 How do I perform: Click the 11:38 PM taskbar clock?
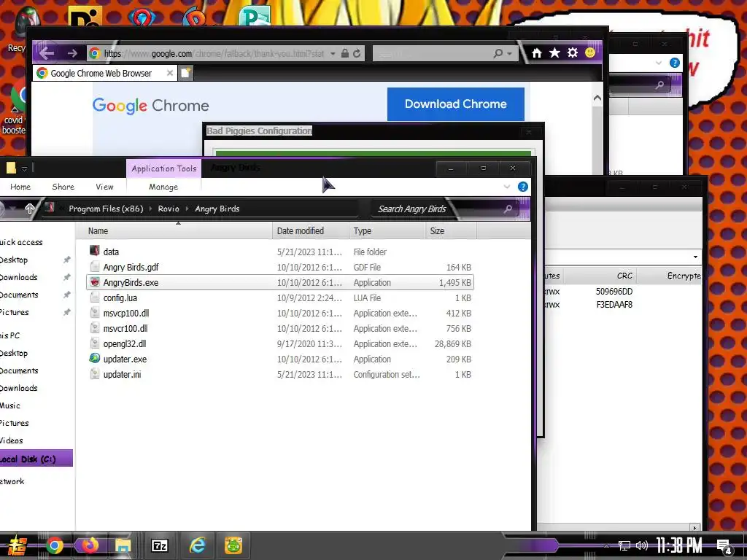[679, 545]
